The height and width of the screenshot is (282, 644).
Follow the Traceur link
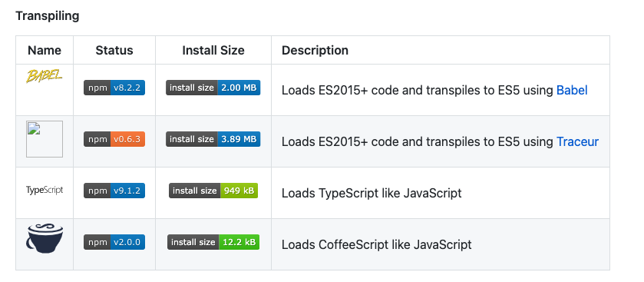tap(577, 142)
